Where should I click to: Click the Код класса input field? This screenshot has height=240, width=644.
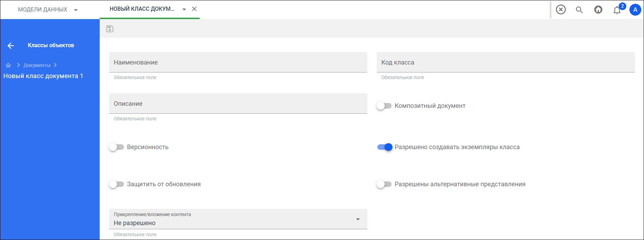coord(506,62)
